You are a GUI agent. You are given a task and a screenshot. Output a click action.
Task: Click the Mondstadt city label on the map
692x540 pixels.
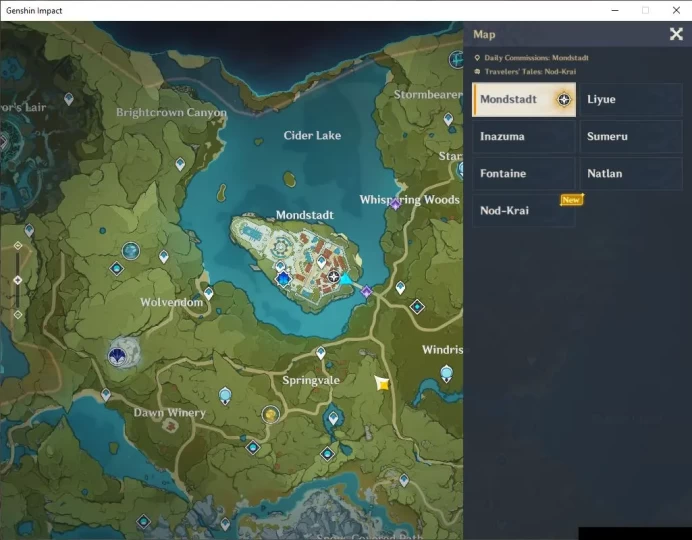(305, 215)
